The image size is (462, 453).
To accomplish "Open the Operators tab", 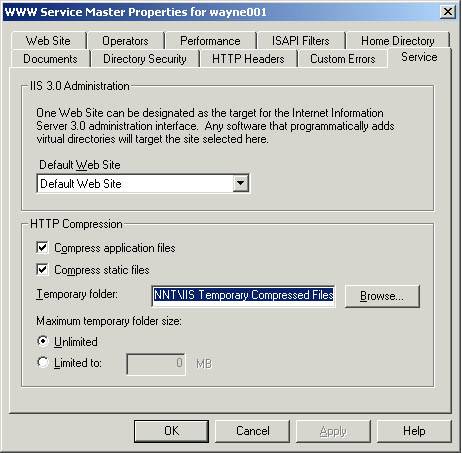I will [125, 41].
